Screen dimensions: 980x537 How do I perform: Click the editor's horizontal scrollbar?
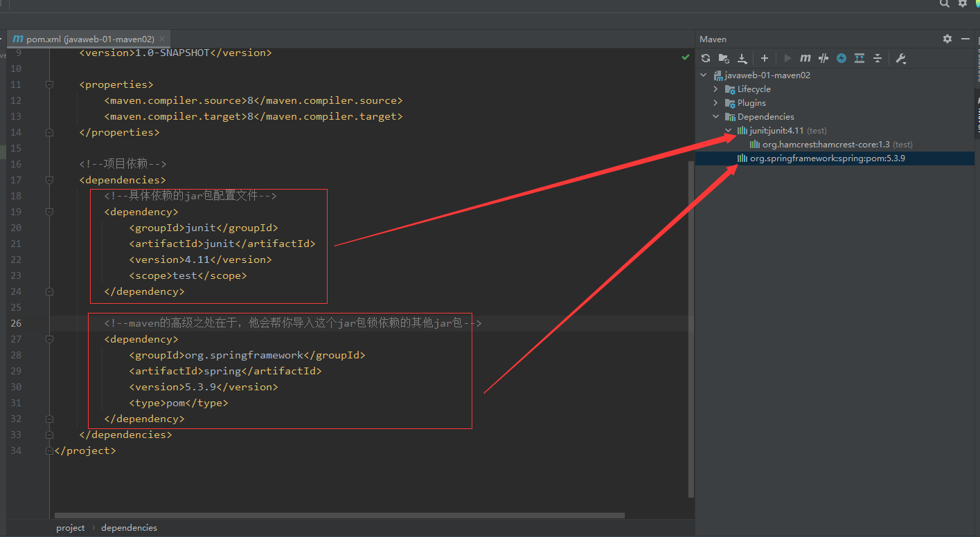(339, 515)
